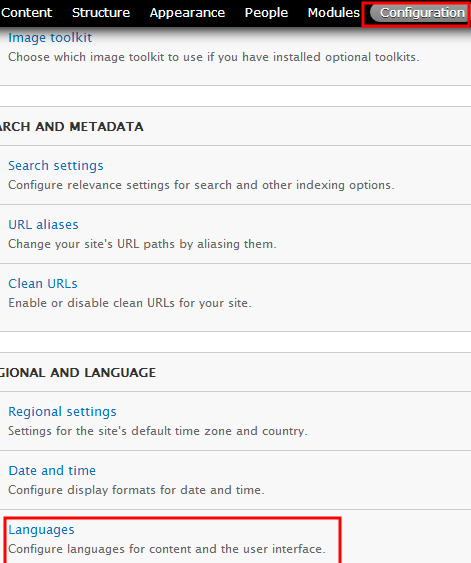This screenshot has width=471, height=563.
Task: Click text 'Enable or disable clean URLs'
Action: coord(92,303)
